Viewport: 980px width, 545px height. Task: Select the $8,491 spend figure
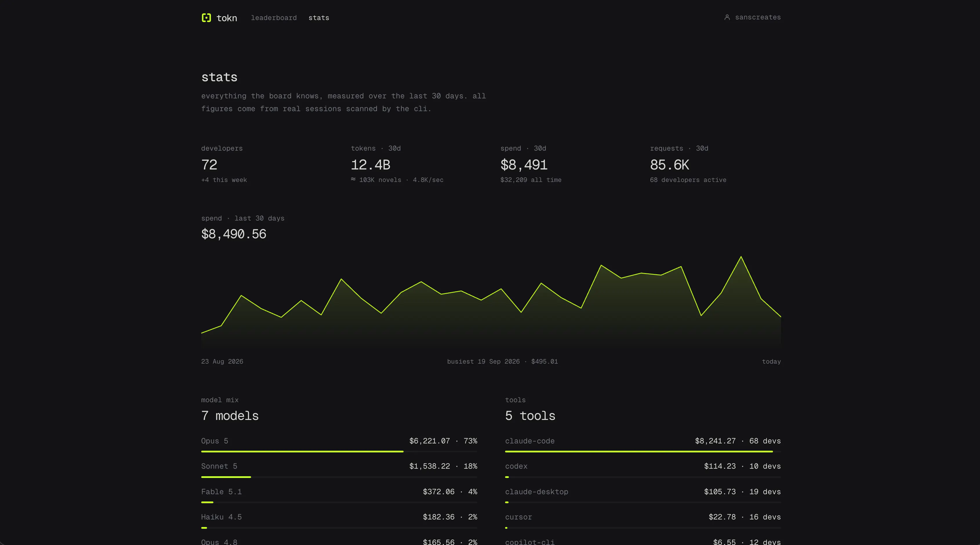coord(524,165)
